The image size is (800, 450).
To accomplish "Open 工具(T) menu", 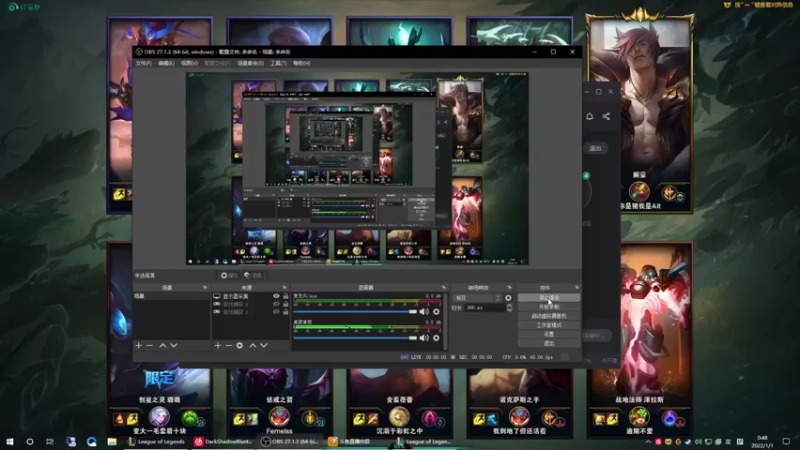I will point(279,63).
